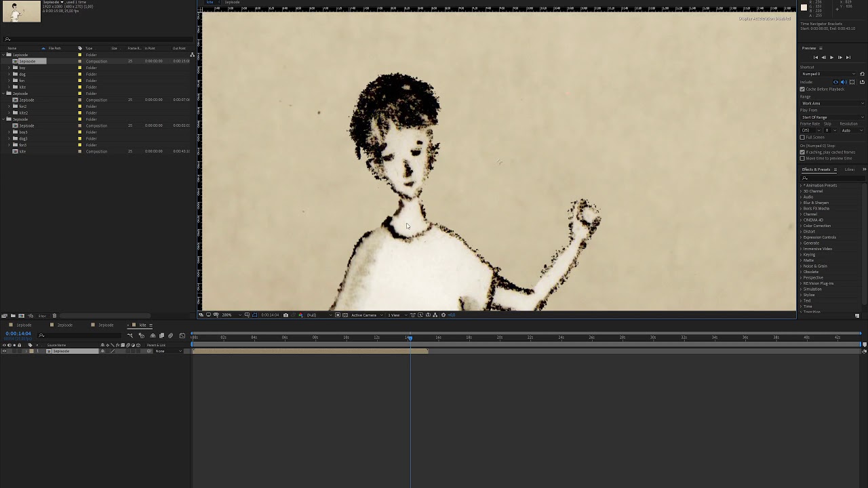Screen dimensions: 868x488
Task: Click the 1episode composition icon in Project
Action: coord(15,61)
